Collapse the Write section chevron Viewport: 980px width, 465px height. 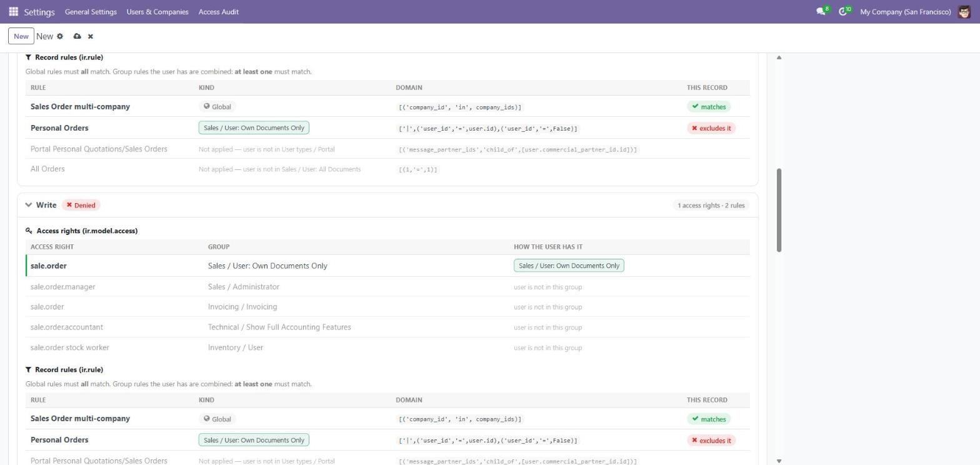[x=29, y=205]
